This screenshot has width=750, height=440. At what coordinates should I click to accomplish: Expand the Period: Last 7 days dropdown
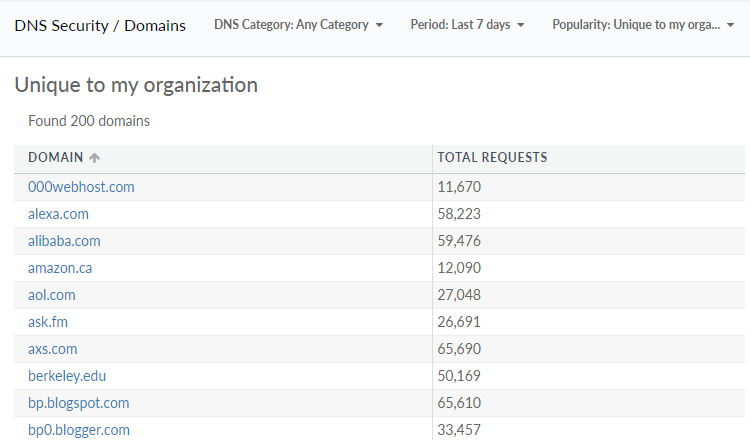pyautogui.click(x=467, y=25)
